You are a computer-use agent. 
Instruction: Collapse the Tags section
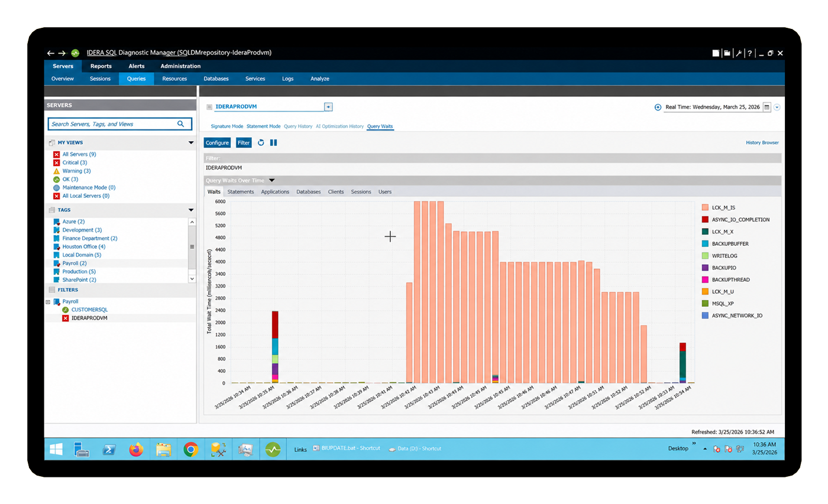pos(190,210)
